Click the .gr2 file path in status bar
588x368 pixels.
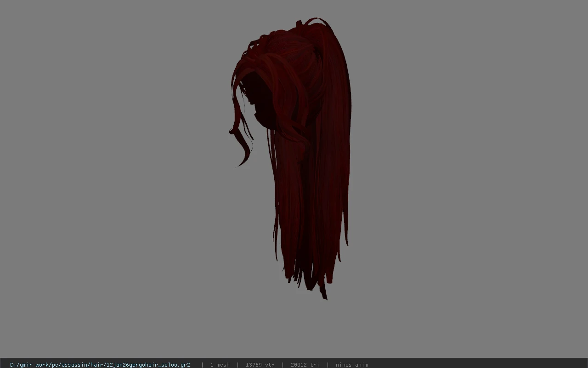(x=100, y=365)
